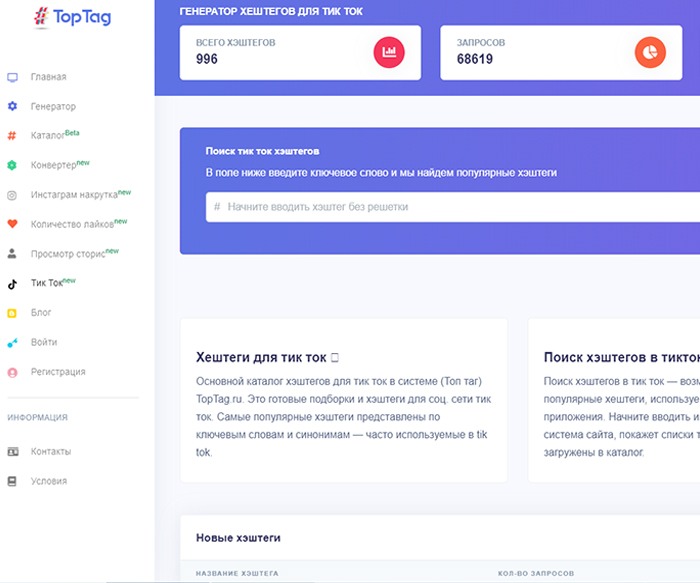Open the Каталог Beta menu item
The width and height of the screenshot is (700, 583).
55,135
